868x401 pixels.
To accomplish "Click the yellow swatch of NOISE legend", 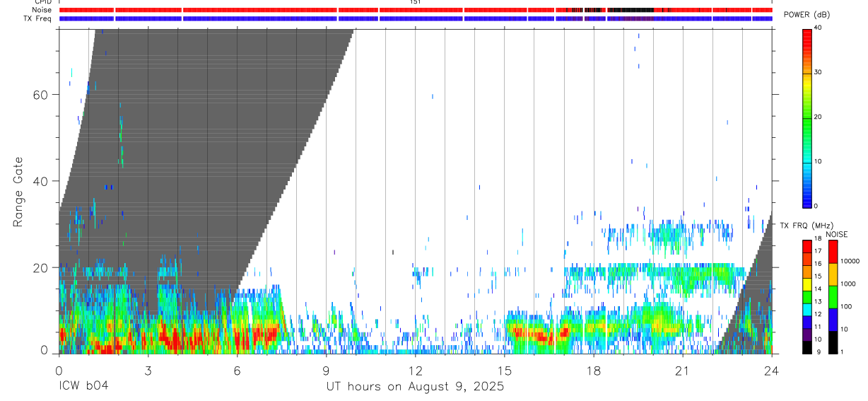I will 833,274.
